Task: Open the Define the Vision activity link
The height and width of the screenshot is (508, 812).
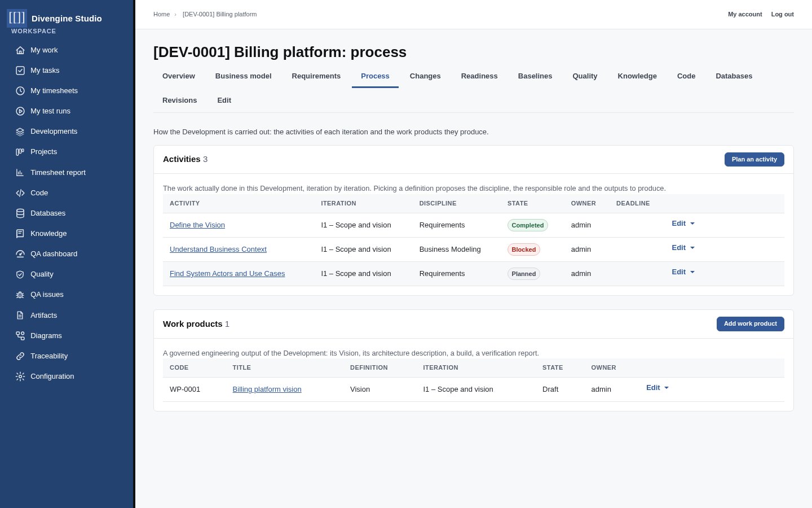Action: (197, 225)
